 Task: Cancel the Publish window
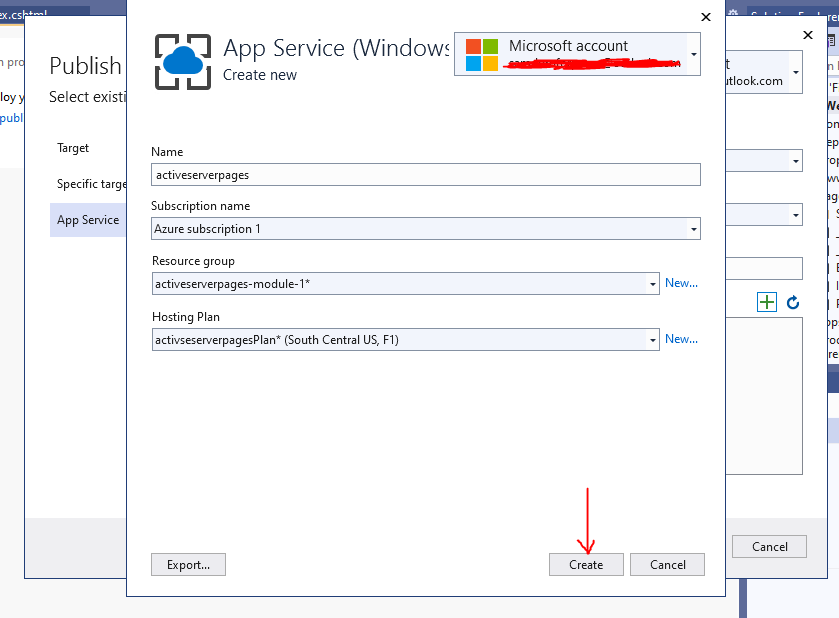(769, 546)
